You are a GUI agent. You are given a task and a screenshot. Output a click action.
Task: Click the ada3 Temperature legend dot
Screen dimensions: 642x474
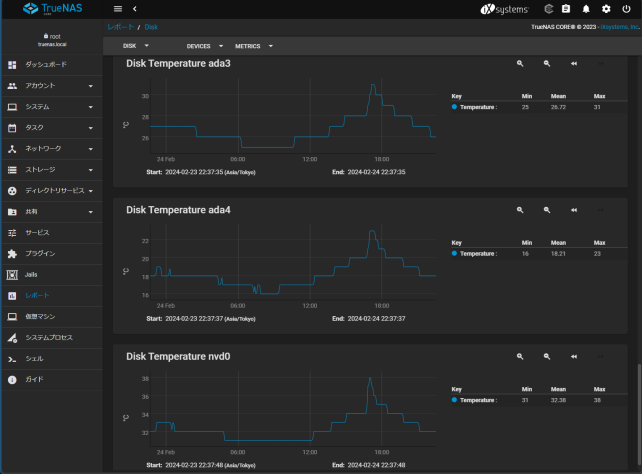454,107
